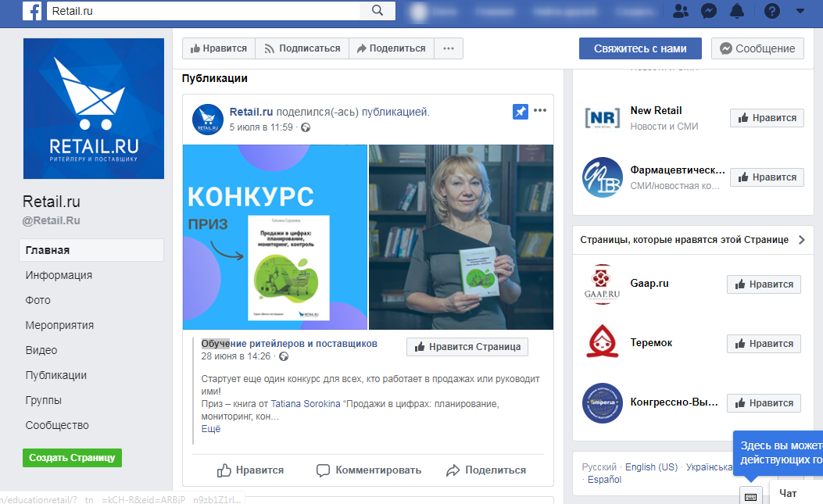Click the Facebook logo icon
The width and height of the screenshot is (823, 504).
coord(32,10)
